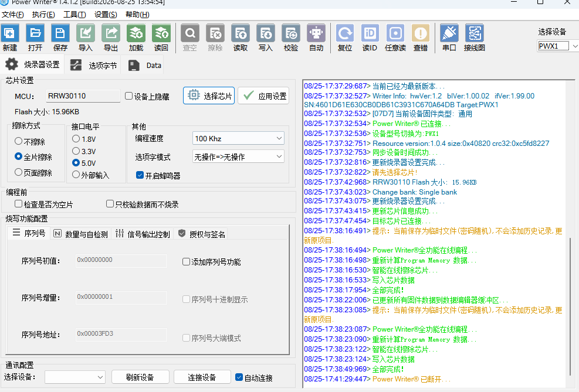Open the 执行(E) menu

point(43,15)
